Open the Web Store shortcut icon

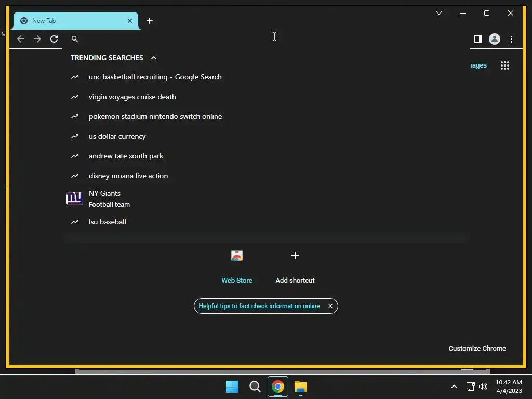[237, 256]
